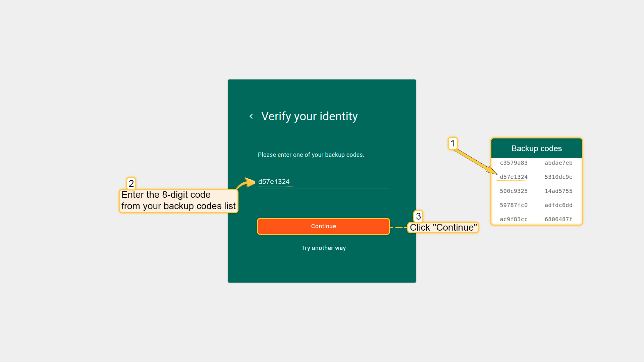
Task: Click the underlined code d57e1324 in list
Action: [514, 177]
